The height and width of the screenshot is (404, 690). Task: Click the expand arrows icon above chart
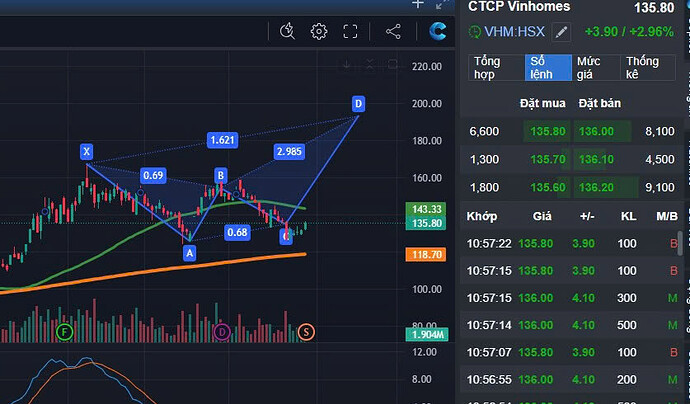pos(442,4)
